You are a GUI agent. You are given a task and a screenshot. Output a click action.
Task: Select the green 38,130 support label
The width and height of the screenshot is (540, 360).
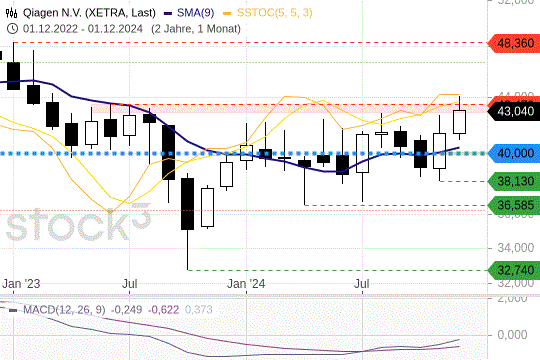click(514, 181)
